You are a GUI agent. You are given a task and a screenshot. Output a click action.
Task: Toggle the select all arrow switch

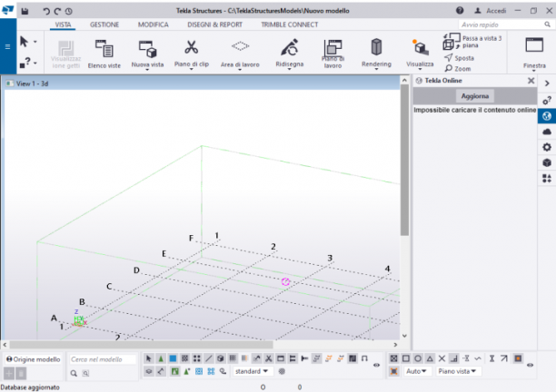(x=149, y=358)
